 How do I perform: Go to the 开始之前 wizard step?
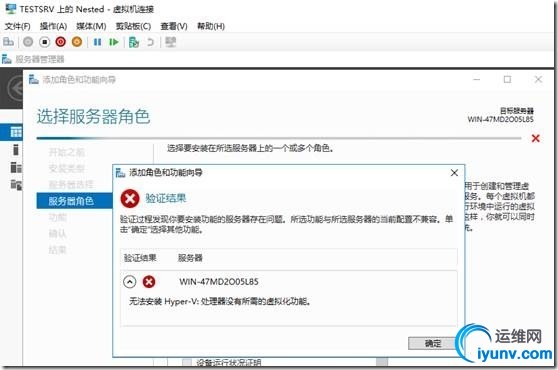67,152
